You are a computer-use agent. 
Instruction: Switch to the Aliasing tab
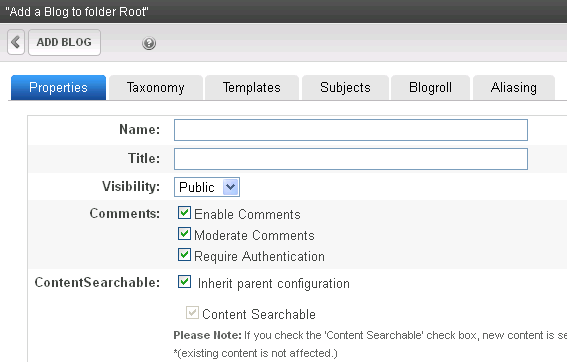514,88
